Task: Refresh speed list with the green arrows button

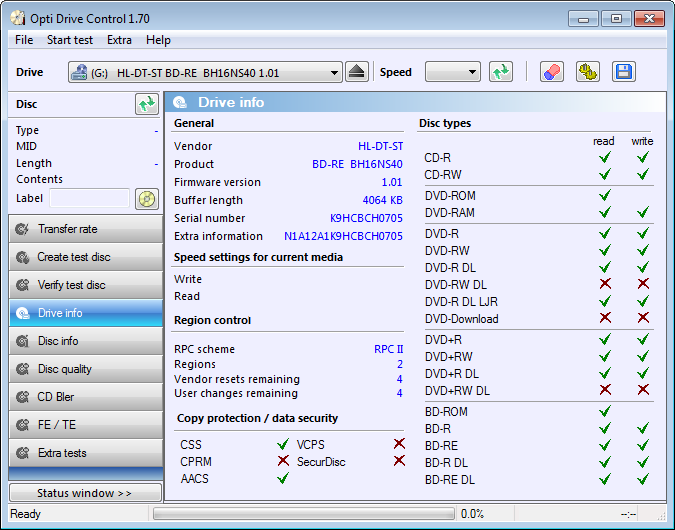Action: (x=501, y=72)
